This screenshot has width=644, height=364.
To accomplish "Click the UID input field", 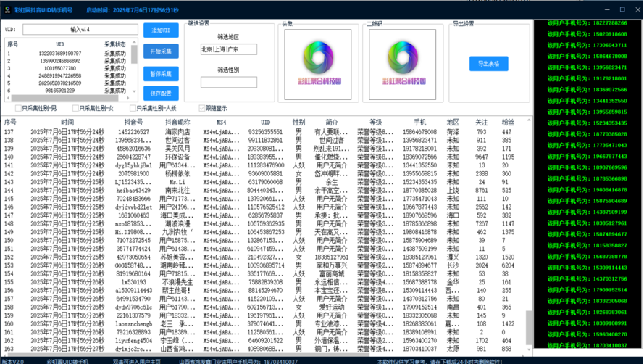I will (80, 29).
